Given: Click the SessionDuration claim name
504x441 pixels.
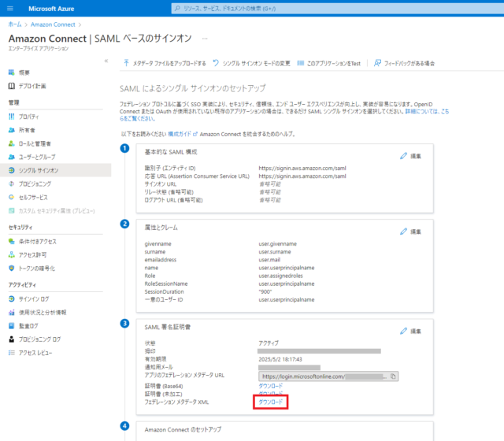Looking at the screenshot, I should pos(165,292).
